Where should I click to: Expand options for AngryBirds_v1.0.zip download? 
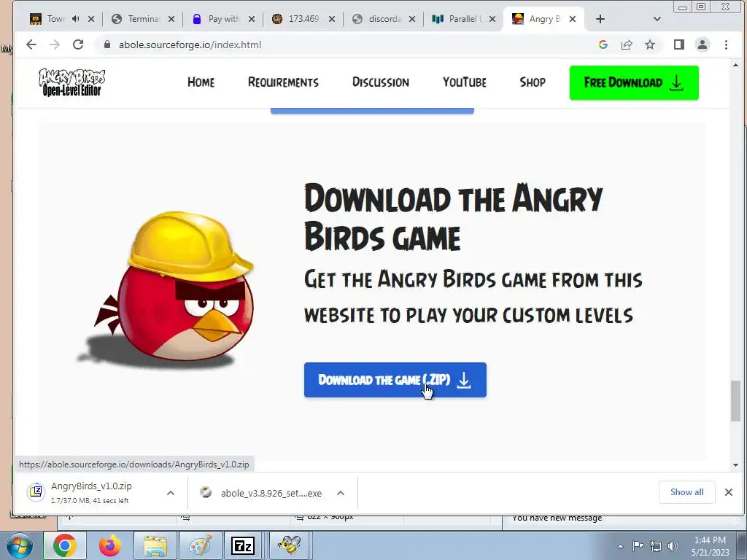click(171, 494)
